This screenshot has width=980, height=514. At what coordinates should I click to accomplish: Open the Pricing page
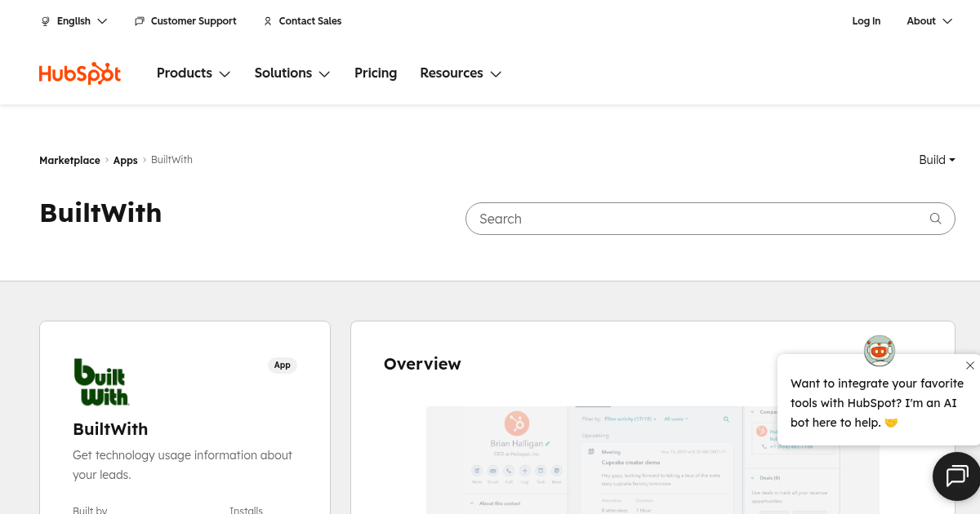(376, 73)
